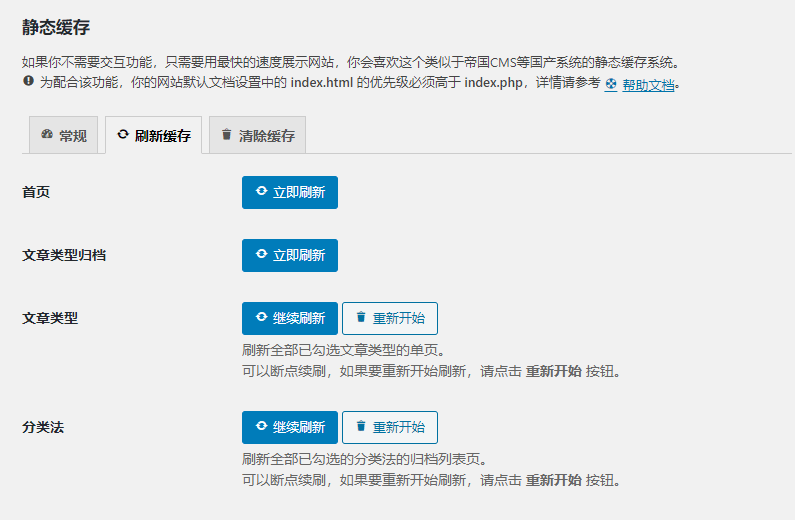The height and width of the screenshot is (520, 795).
Task: Click the dashboard icon on 常规 tab
Action: [47, 134]
